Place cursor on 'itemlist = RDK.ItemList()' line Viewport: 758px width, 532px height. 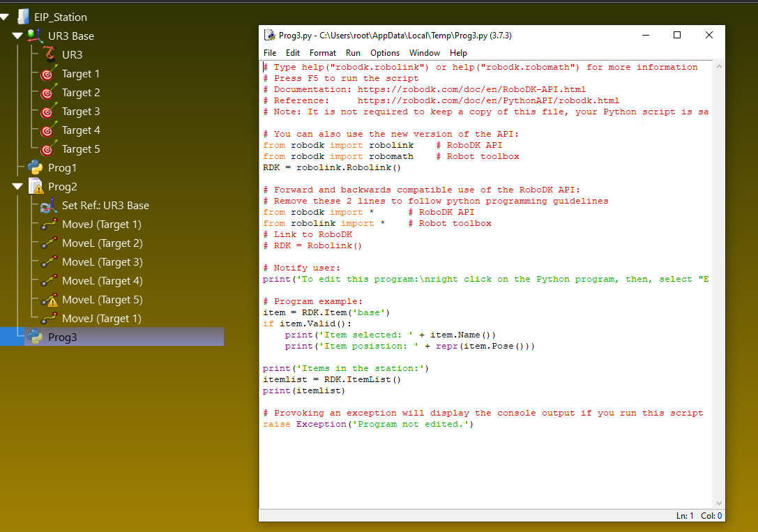point(332,380)
